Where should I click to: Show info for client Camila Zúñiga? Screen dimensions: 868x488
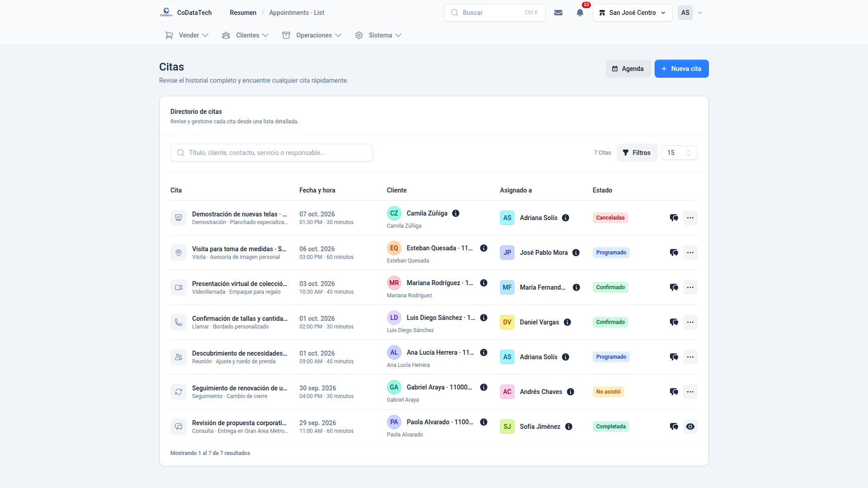click(456, 213)
